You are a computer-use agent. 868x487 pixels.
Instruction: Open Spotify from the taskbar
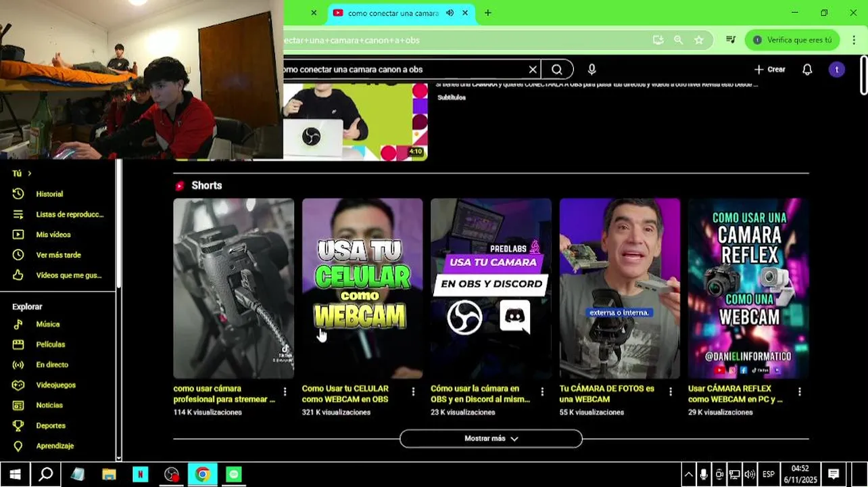point(233,474)
